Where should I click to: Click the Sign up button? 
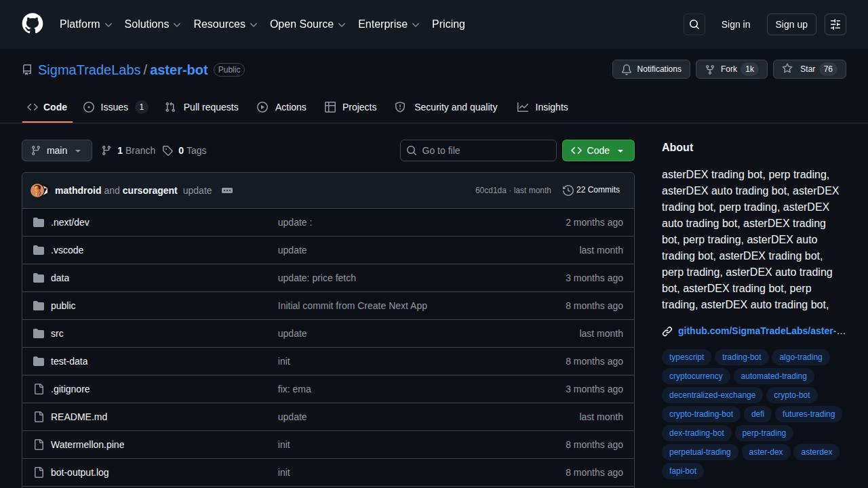(791, 24)
